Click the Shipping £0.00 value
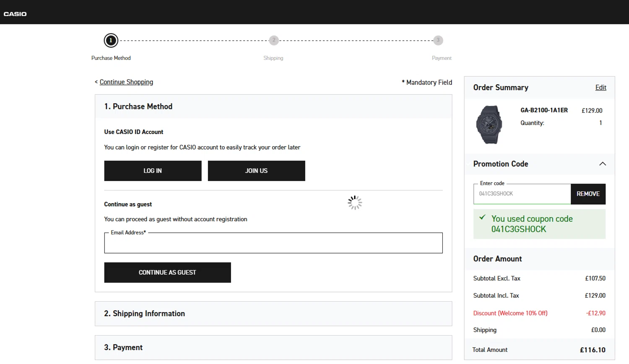 pyautogui.click(x=598, y=330)
